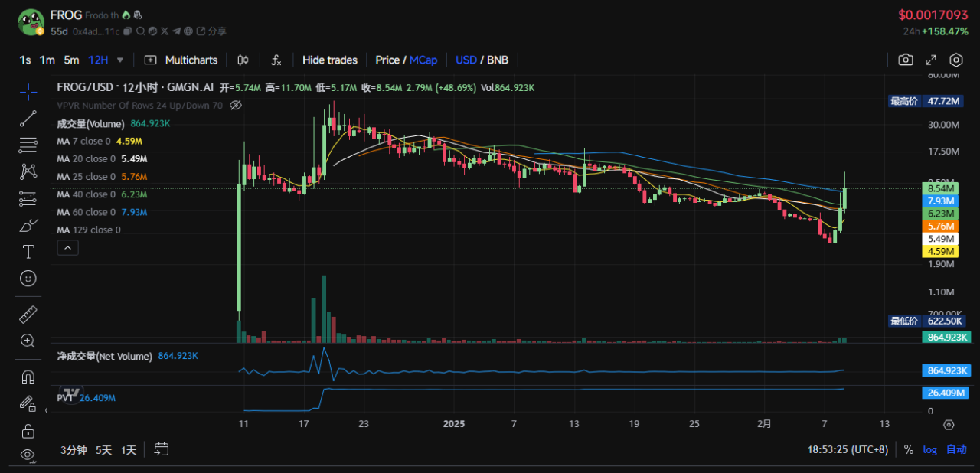Open the candlestick chart type selector
Viewport: 980px width, 473px height.
pos(243,60)
